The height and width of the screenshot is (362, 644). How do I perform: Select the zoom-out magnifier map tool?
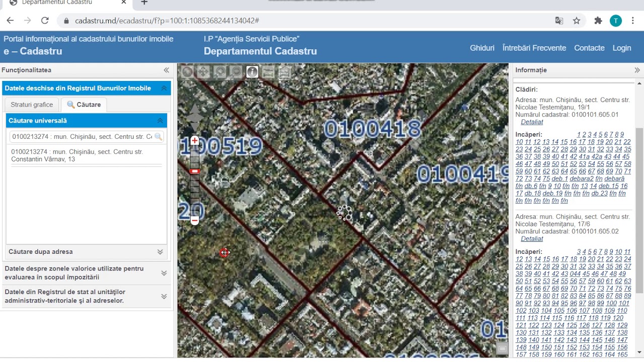coord(235,72)
